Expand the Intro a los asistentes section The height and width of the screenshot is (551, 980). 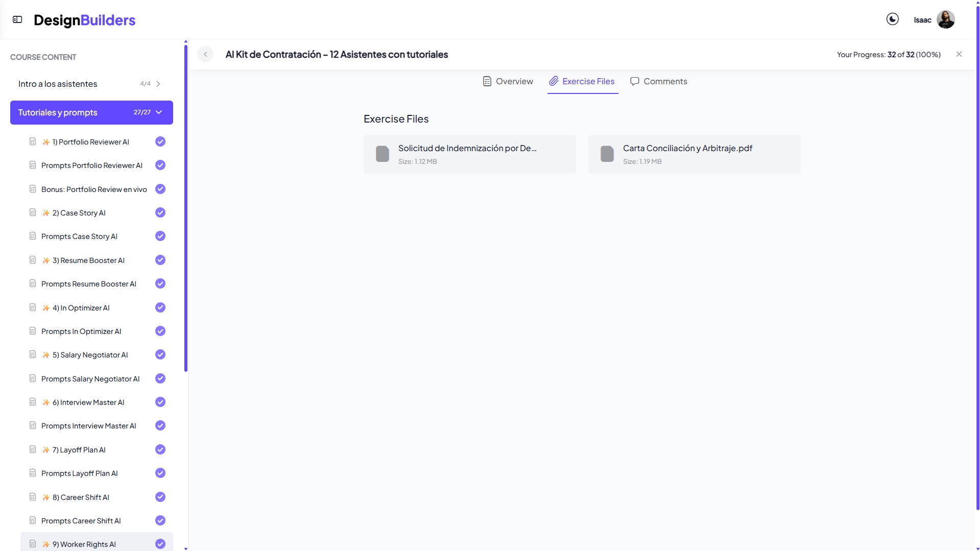coord(158,84)
